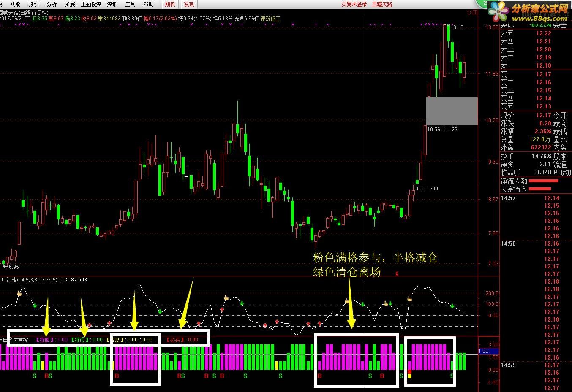Click the 外盘 672372 quote row
Screen dimensions: 572x392
tap(526, 147)
